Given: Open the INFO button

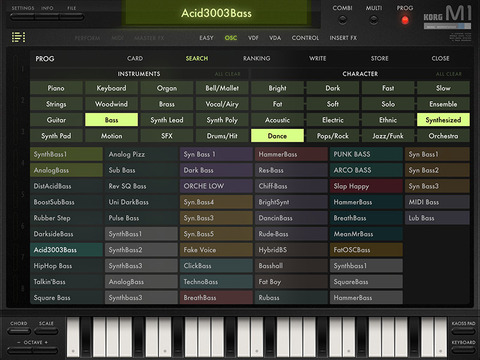Looking at the screenshot, I should [47, 17].
